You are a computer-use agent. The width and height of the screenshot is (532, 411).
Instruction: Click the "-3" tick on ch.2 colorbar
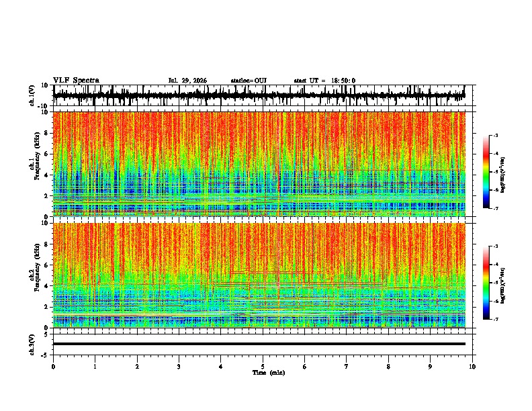(496, 246)
